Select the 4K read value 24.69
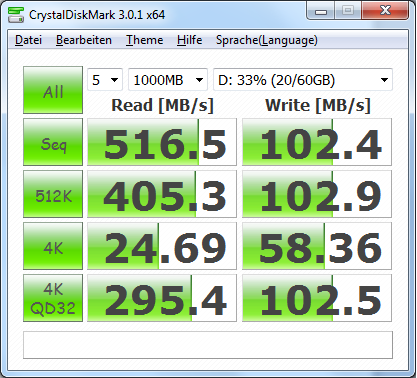Image resolution: width=417 pixels, height=378 pixels. pos(162,246)
